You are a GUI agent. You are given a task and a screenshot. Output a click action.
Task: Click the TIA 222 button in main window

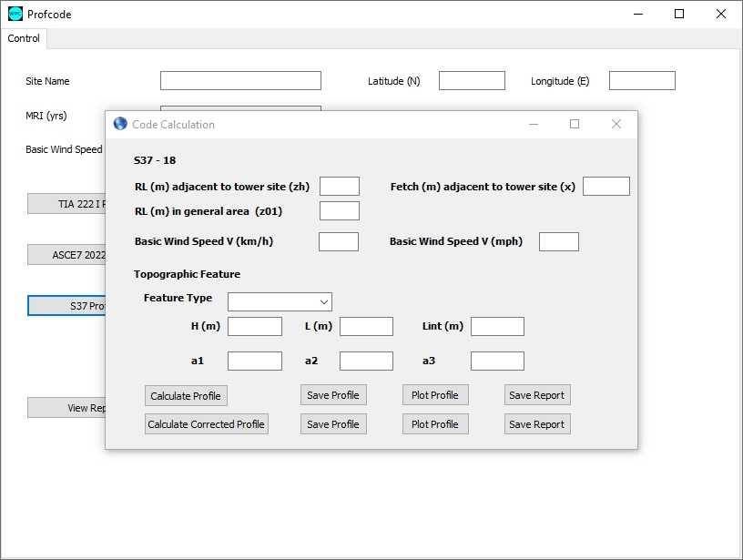66,204
